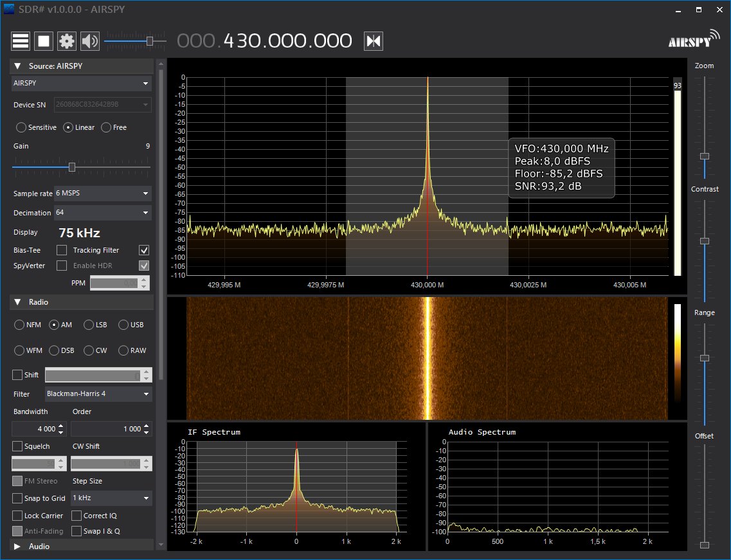The image size is (731, 560).
Task: Expand the Audio panel
Action: point(18,546)
